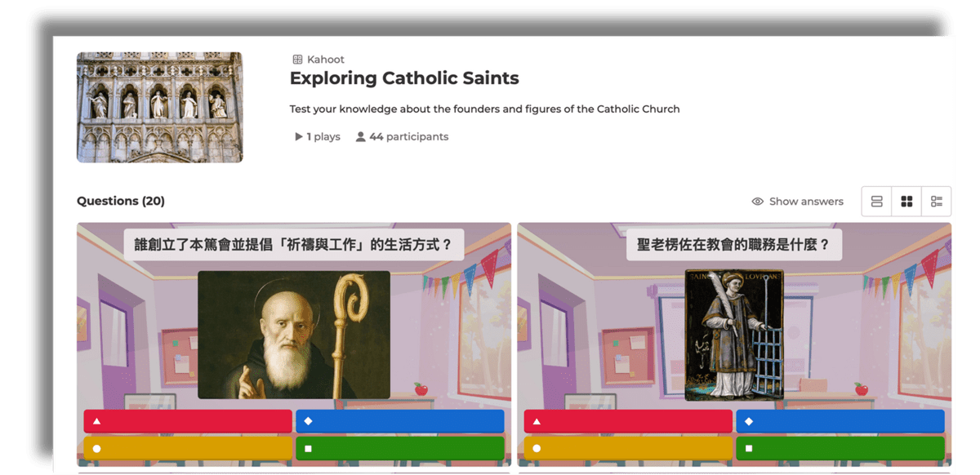Select the red triangle answer in first question

coord(188,421)
